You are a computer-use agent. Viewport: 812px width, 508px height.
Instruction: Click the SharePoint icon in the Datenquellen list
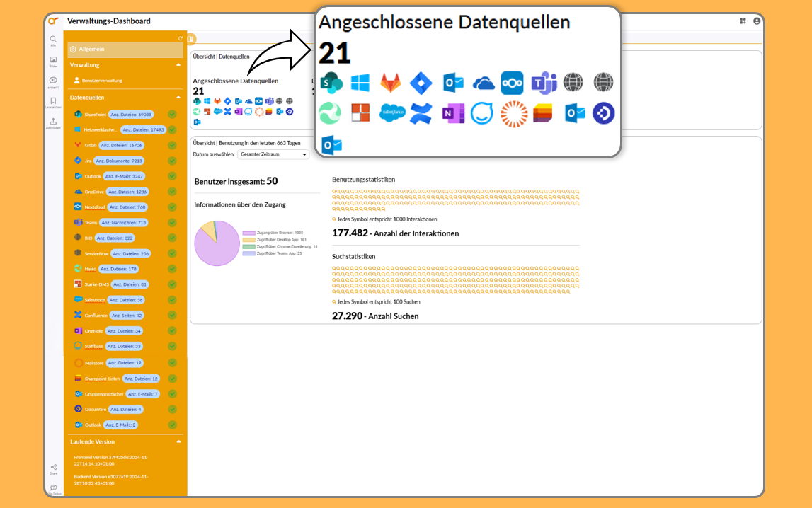pyautogui.click(x=78, y=115)
